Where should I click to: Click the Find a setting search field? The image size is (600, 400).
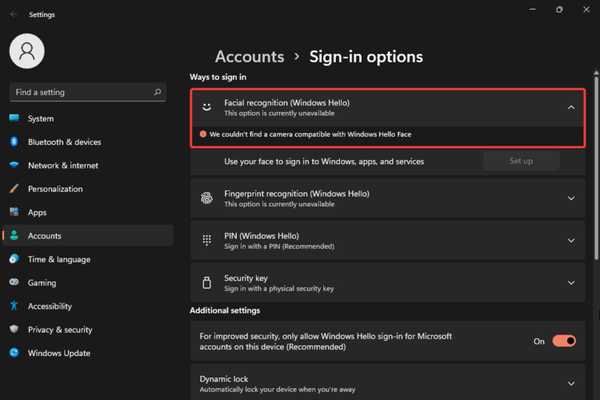coord(80,92)
